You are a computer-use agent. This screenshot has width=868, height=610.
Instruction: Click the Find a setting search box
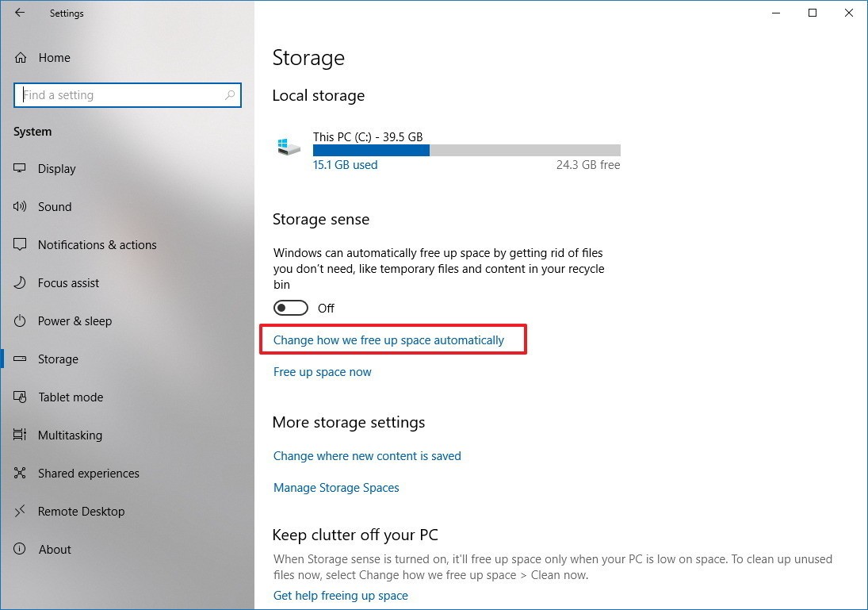(119, 95)
